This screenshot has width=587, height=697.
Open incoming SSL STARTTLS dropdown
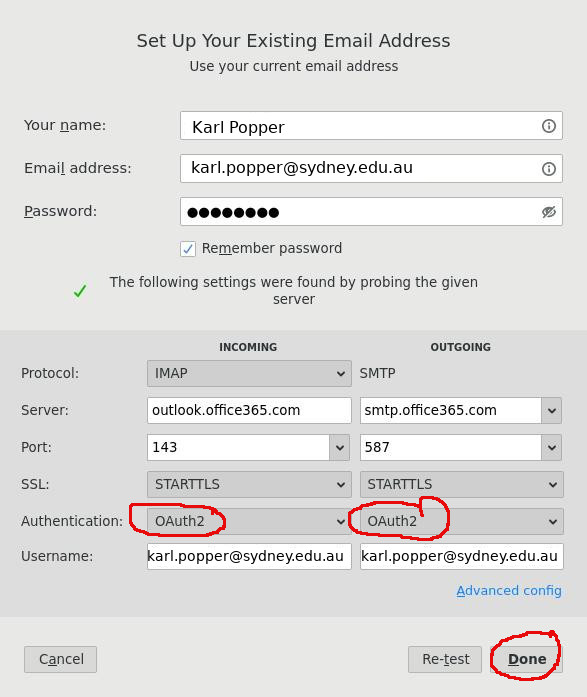click(249, 484)
